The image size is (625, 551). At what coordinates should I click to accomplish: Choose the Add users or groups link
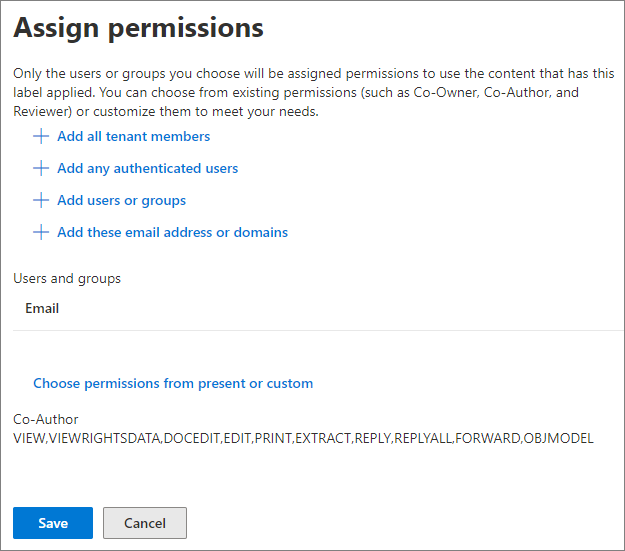[121, 200]
